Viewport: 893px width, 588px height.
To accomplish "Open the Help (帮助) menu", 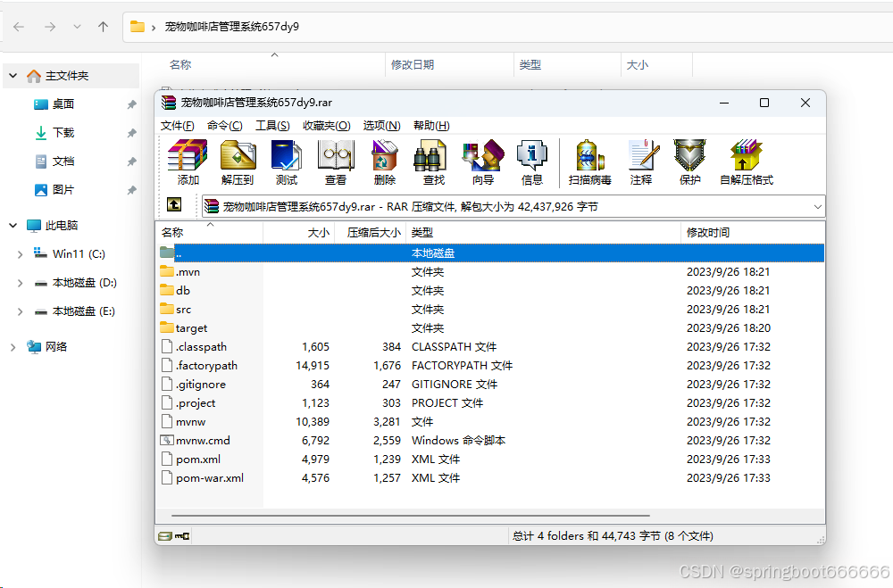I will 431,125.
